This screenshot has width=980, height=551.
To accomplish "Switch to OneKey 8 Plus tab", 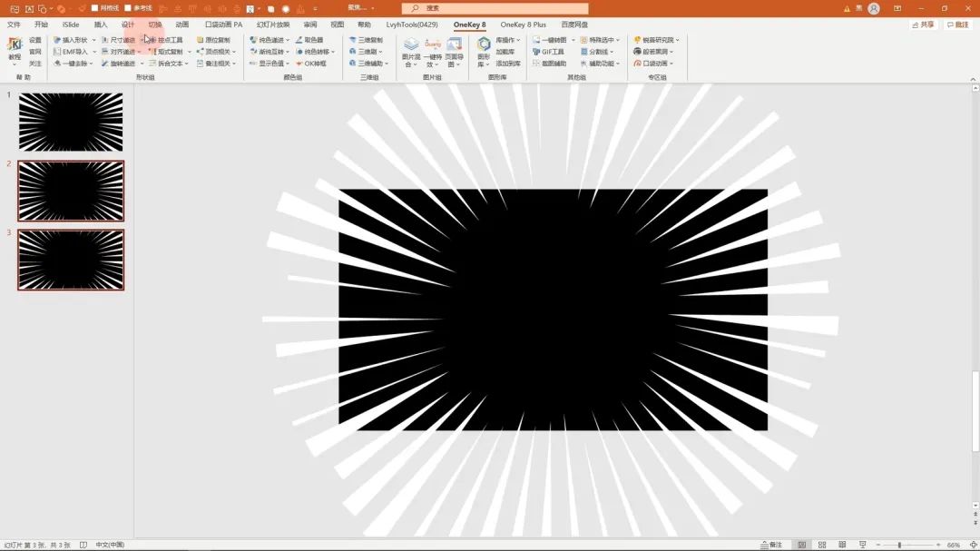I will click(x=524, y=25).
